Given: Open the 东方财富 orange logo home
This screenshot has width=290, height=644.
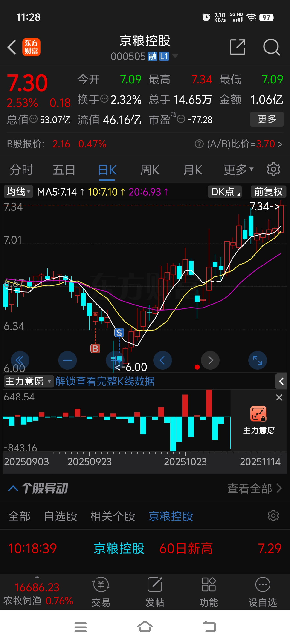Looking at the screenshot, I should point(31,47).
